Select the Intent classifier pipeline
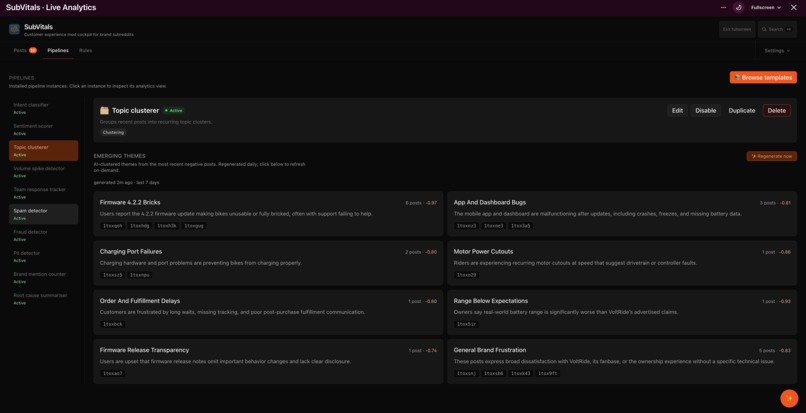The height and width of the screenshot is (413, 806). coord(44,108)
